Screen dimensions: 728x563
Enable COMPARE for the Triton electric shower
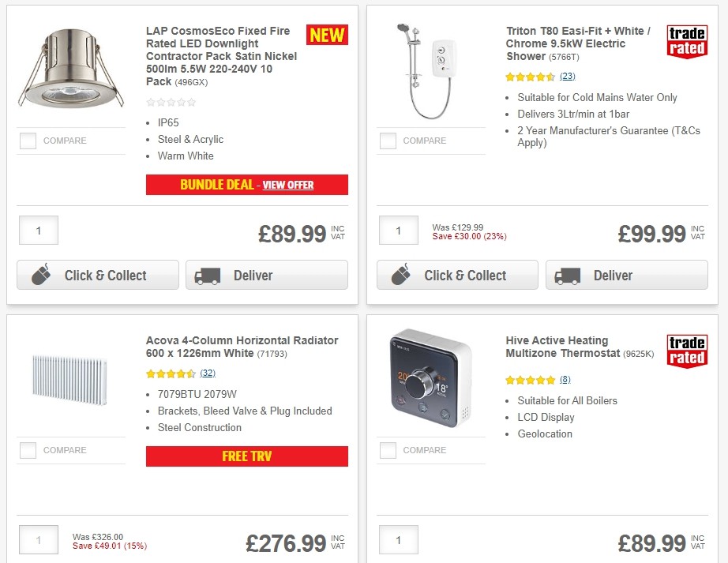tap(388, 141)
